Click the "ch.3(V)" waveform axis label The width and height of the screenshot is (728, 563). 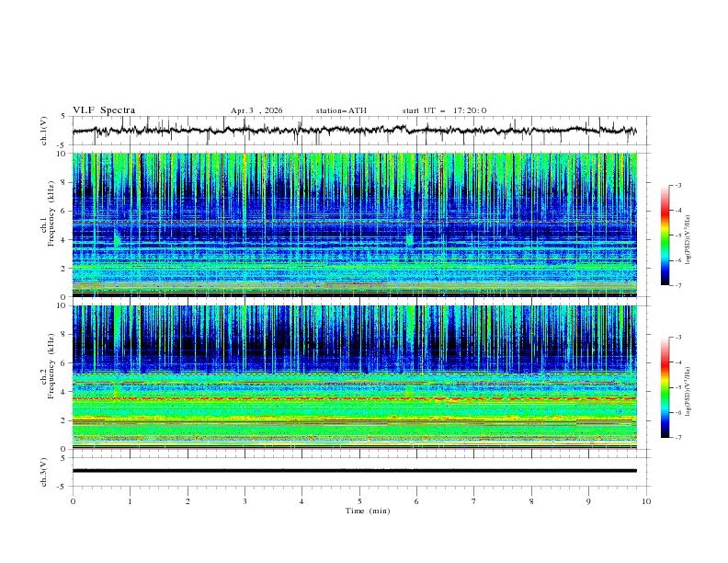[x=44, y=472]
